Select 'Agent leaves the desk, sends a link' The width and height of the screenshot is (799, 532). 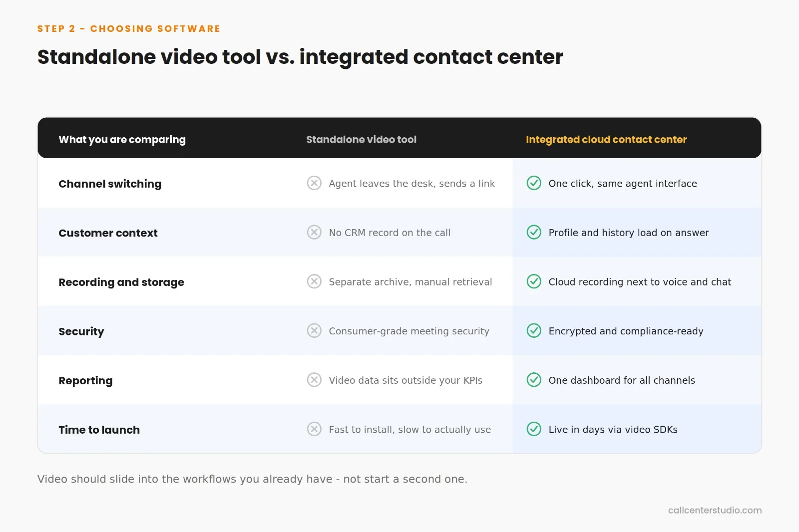click(412, 184)
